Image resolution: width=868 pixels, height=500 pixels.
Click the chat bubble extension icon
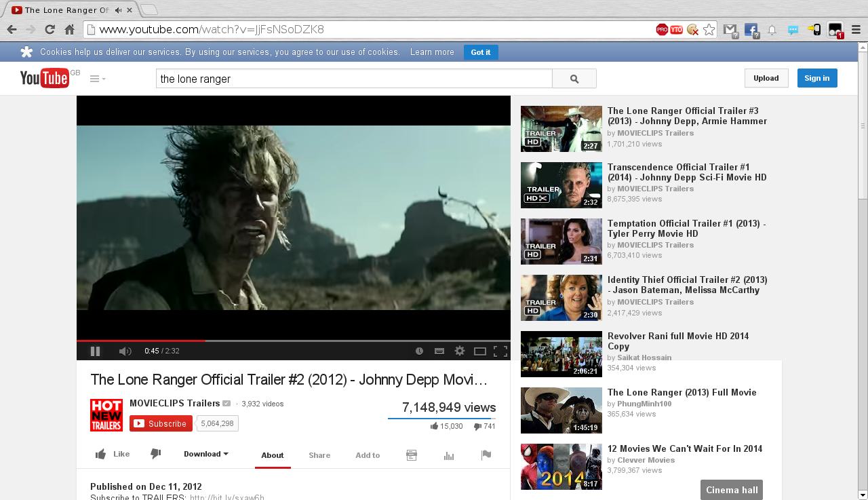point(793,30)
